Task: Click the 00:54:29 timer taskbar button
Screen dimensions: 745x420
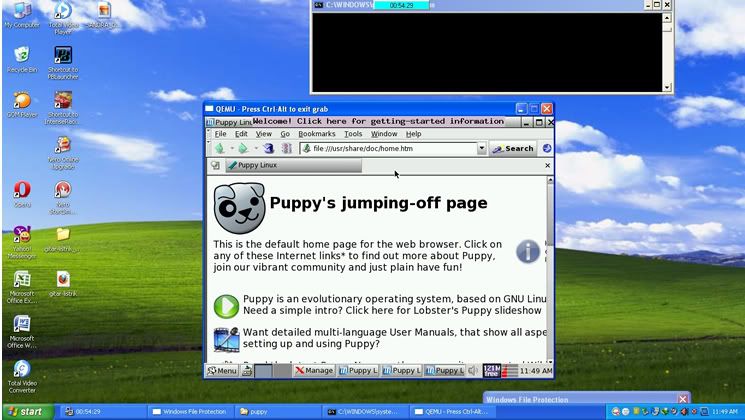Action: (x=103, y=411)
